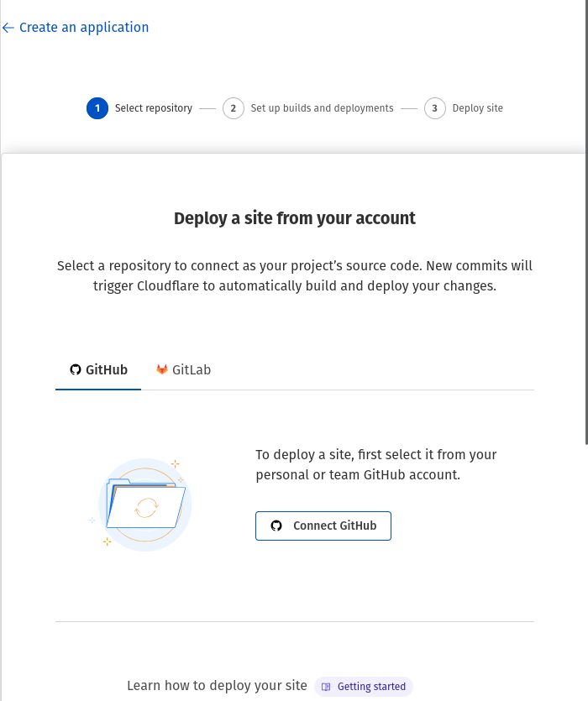The width and height of the screenshot is (588, 701).
Task: Click the 'Learn how to deploy your site' text
Action: (217, 686)
